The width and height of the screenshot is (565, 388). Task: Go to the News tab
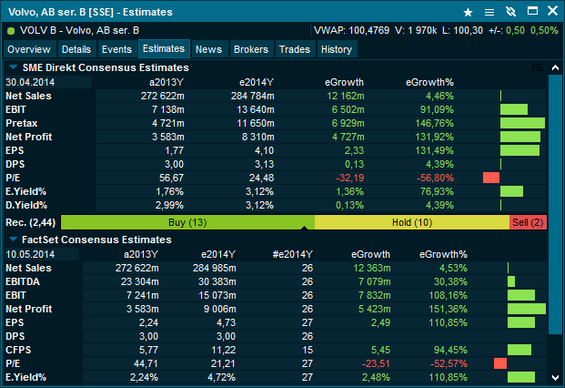[x=209, y=49]
